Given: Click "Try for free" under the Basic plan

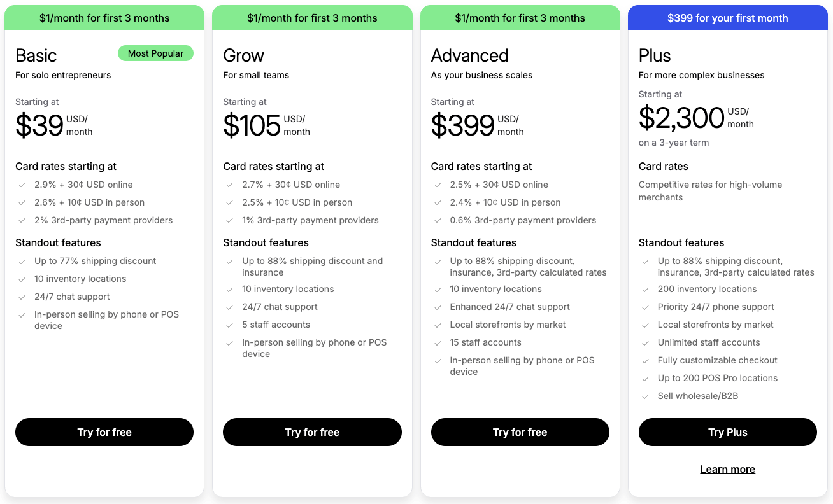Looking at the screenshot, I should pos(104,432).
